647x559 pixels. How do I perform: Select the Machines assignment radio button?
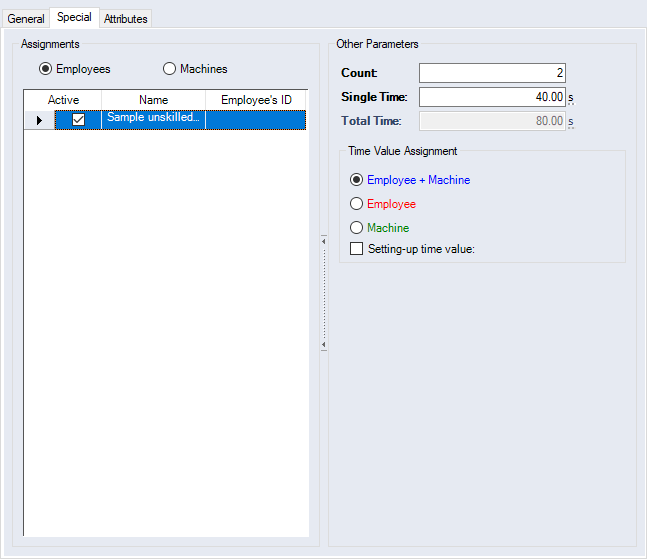pos(169,69)
